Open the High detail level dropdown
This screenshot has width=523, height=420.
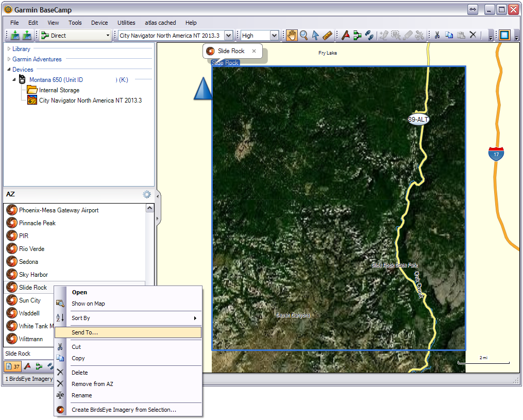point(274,36)
